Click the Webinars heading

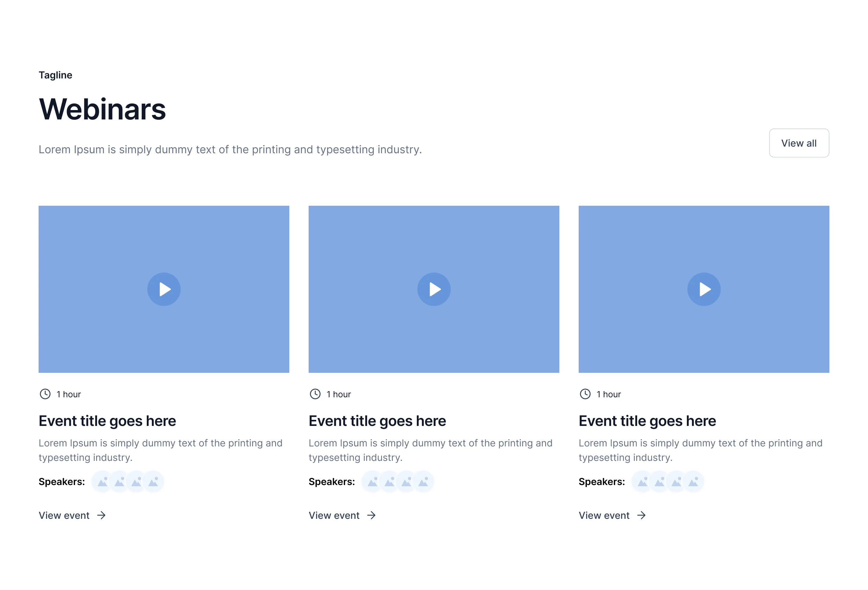click(x=102, y=109)
